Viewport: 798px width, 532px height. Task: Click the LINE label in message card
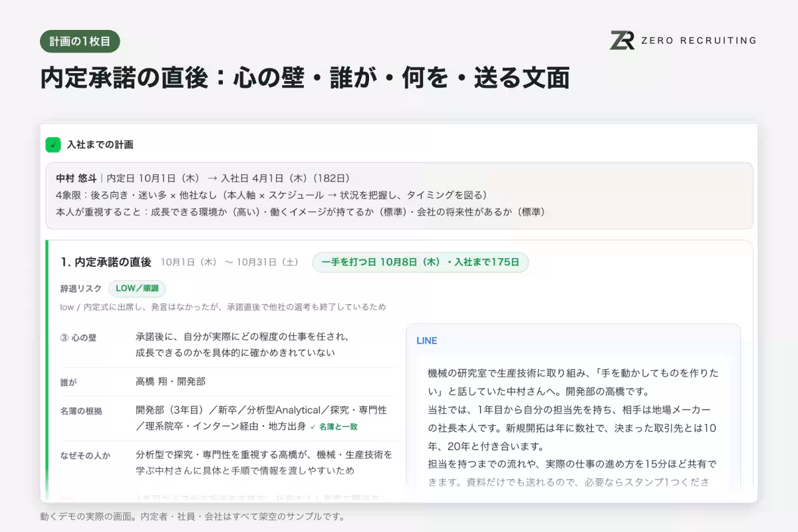427,340
